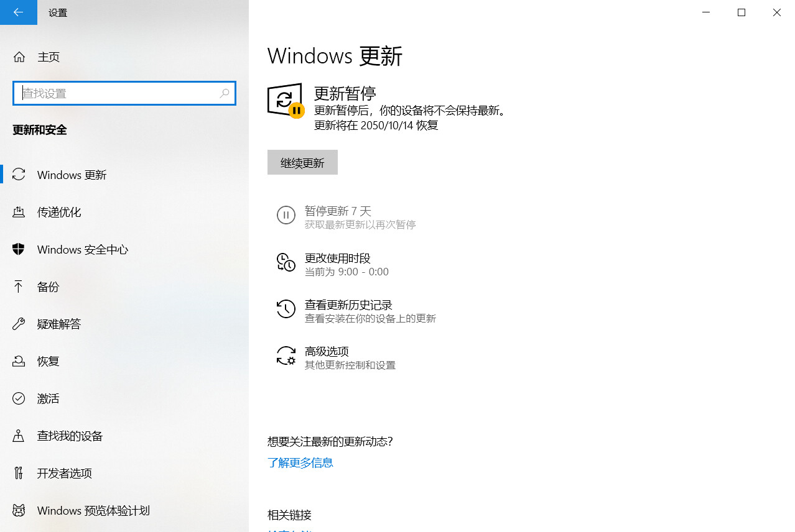Click the text 更新将在 2050/10/14 恢复
The image size is (795, 532).
(x=376, y=125)
